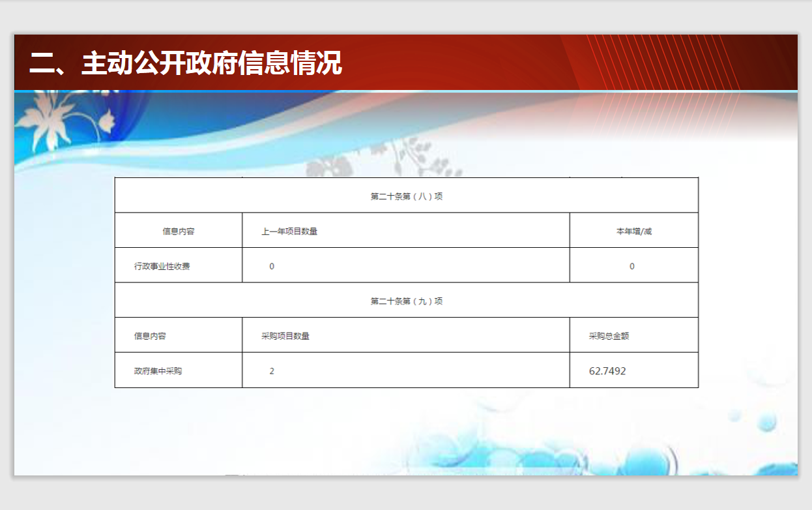
Task: Click the 0 value under 上一年项目数量
Action: click(x=272, y=266)
